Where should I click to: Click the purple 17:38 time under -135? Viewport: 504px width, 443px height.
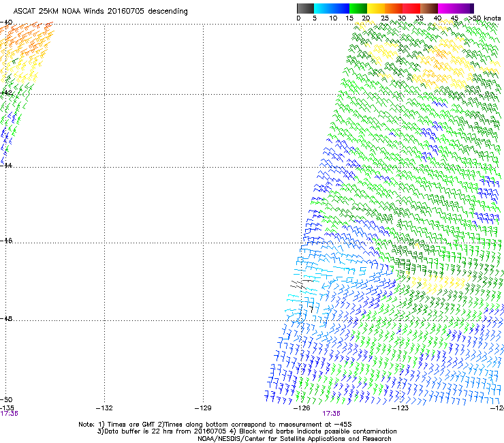(9, 414)
